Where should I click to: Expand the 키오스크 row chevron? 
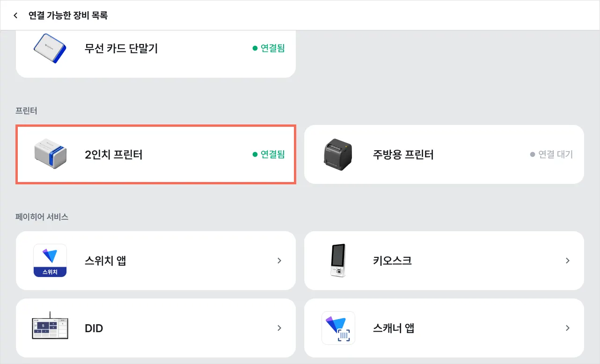pyautogui.click(x=567, y=261)
